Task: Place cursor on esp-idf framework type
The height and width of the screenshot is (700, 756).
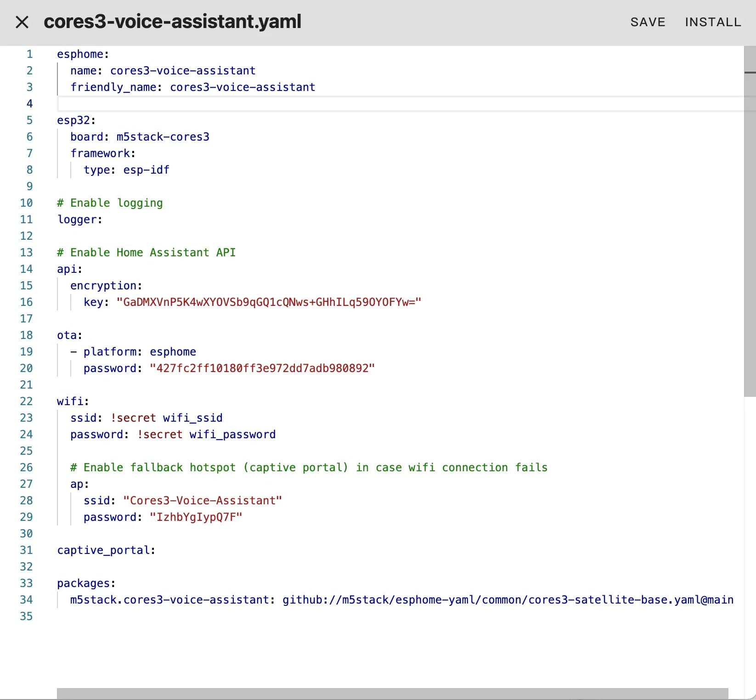Action: (x=146, y=170)
